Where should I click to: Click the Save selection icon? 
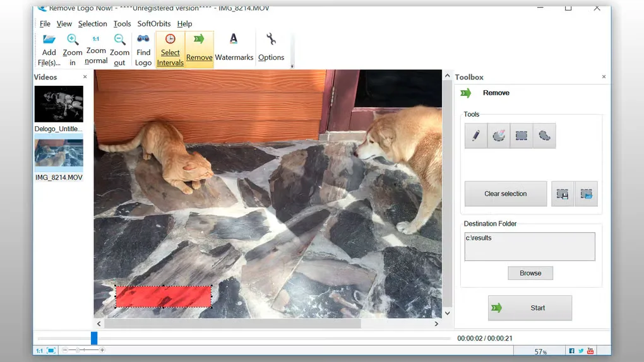(x=563, y=194)
